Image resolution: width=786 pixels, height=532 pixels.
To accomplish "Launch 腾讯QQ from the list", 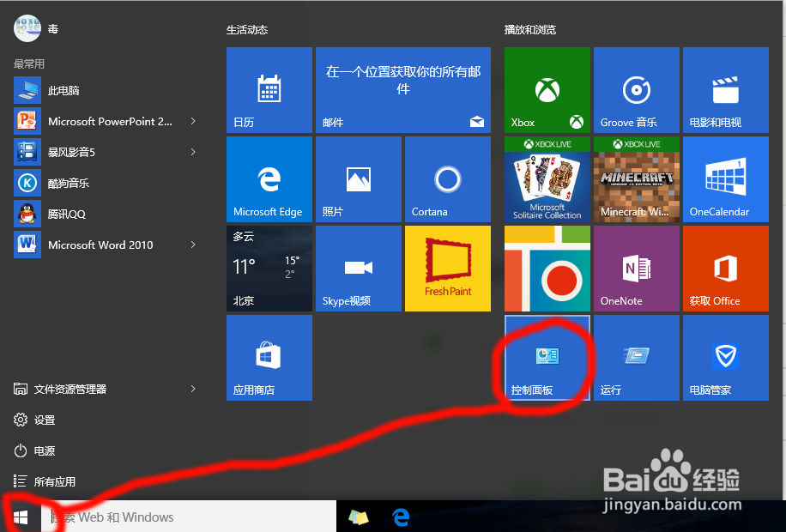I will (x=106, y=215).
